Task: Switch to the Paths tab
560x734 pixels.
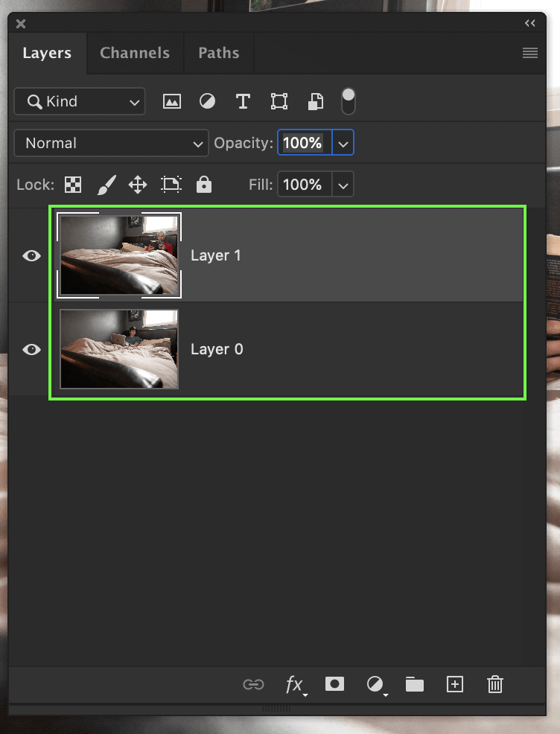Action: coord(219,53)
